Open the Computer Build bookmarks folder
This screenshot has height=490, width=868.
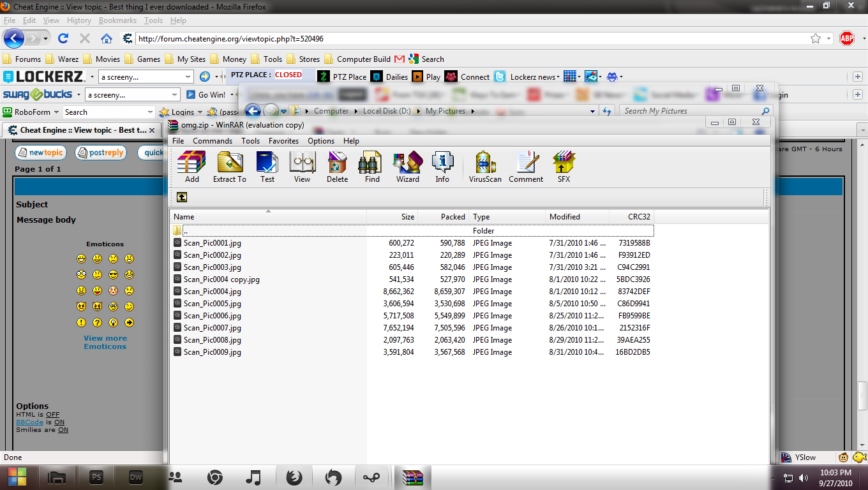click(357, 59)
